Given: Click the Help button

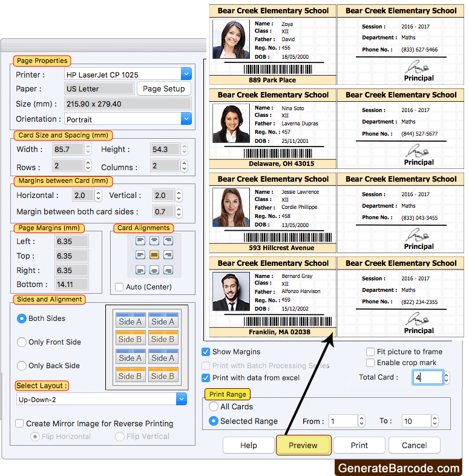Looking at the screenshot, I should pos(249,445).
